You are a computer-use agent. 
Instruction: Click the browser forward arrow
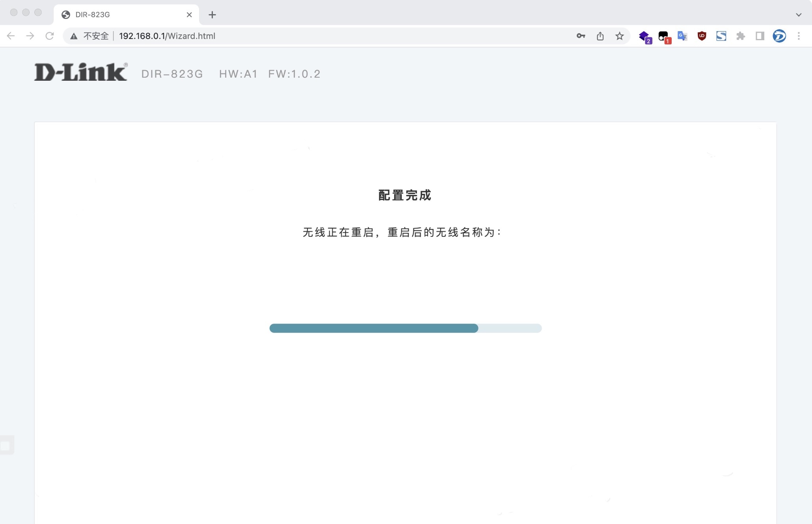coord(30,36)
